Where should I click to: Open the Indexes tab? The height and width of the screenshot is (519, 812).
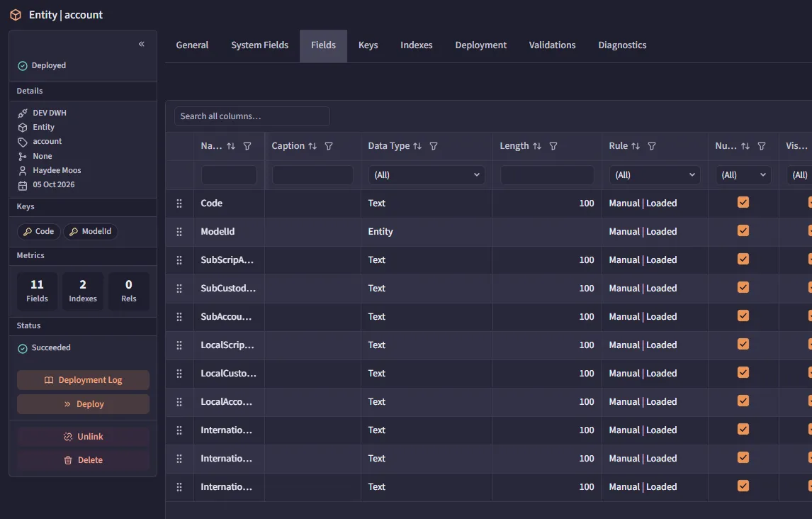(417, 45)
